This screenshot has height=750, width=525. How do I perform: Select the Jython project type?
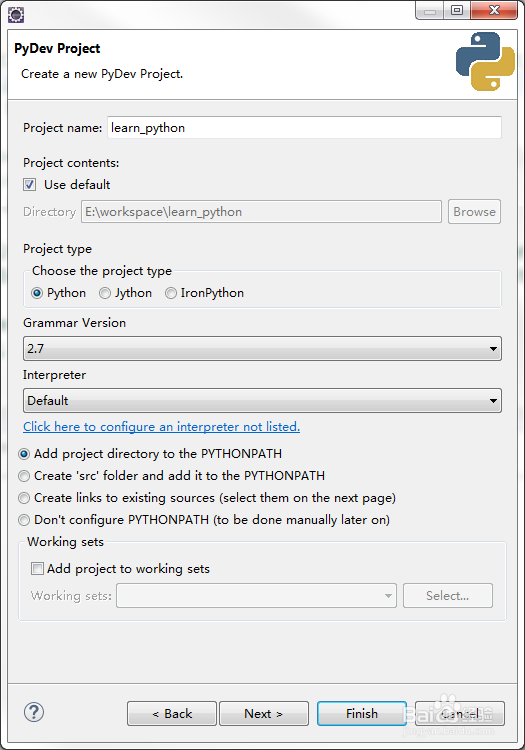tap(105, 293)
